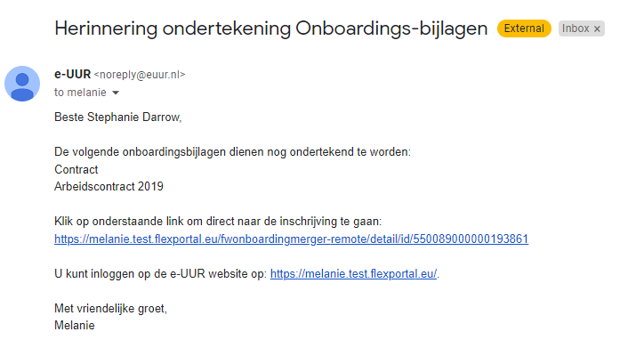
Task: Open the fwonboardingmerger-remote detail link
Action: tap(291, 239)
